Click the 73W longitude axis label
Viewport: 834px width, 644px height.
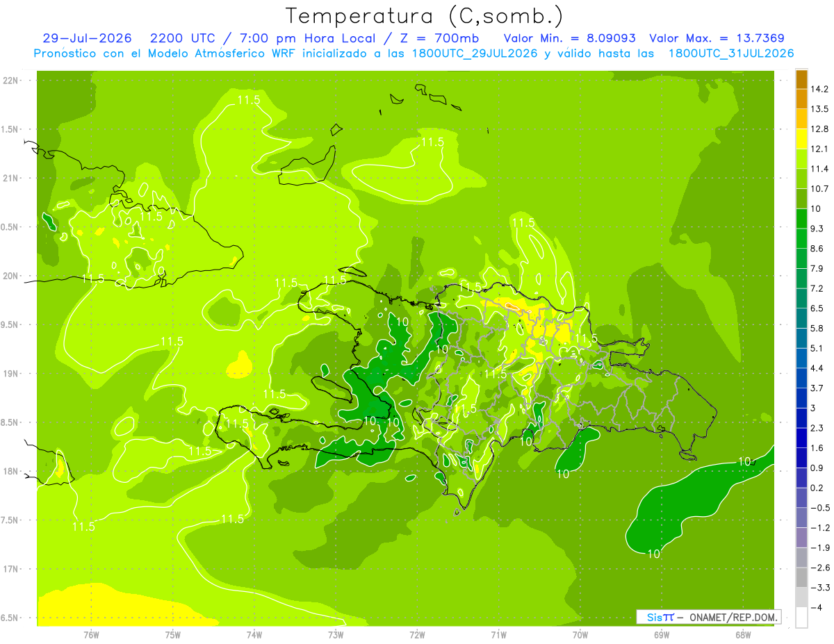[336, 634]
